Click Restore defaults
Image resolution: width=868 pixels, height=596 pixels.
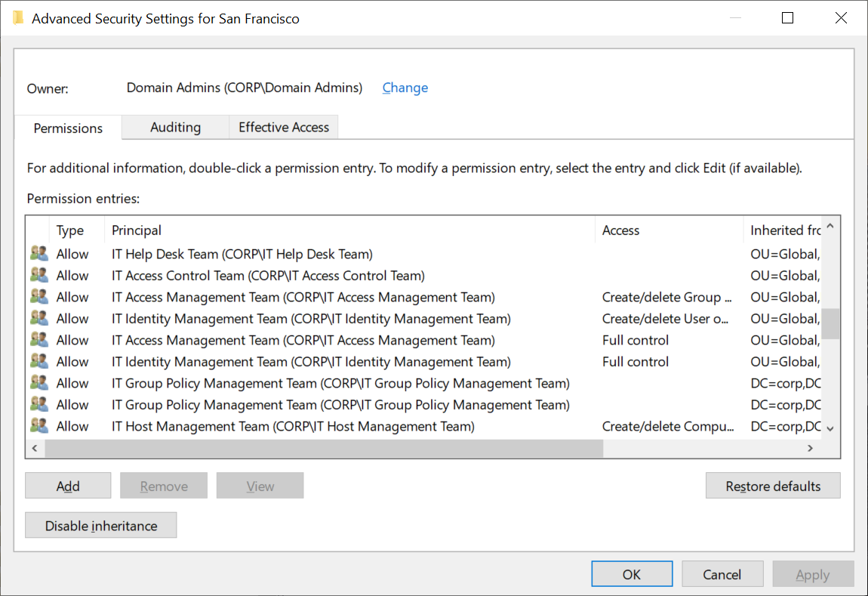click(x=773, y=486)
